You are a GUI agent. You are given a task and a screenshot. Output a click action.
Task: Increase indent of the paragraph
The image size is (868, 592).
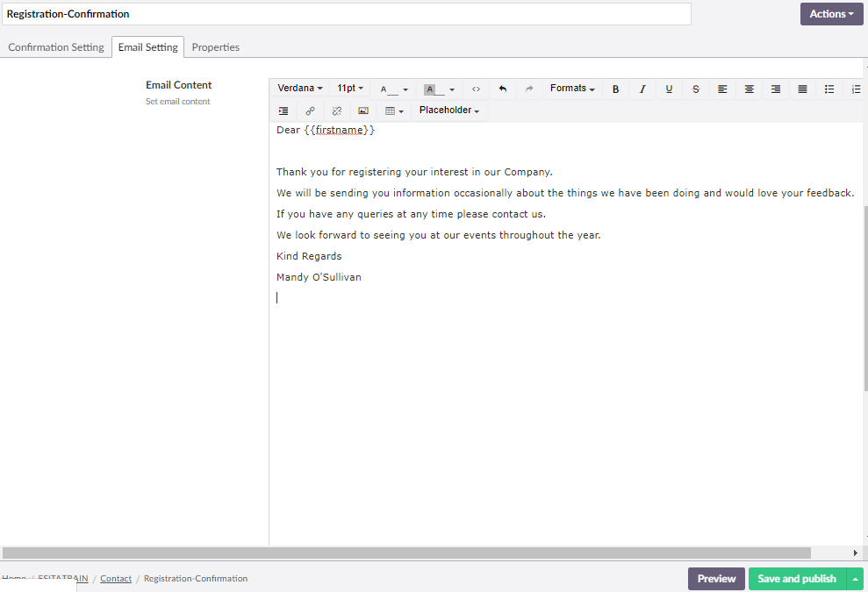point(283,111)
